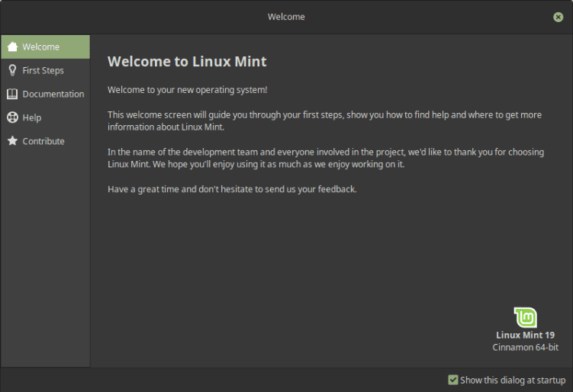Image resolution: width=573 pixels, height=392 pixels.
Task: Click the Welcome window title text
Action: tap(286, 17)
